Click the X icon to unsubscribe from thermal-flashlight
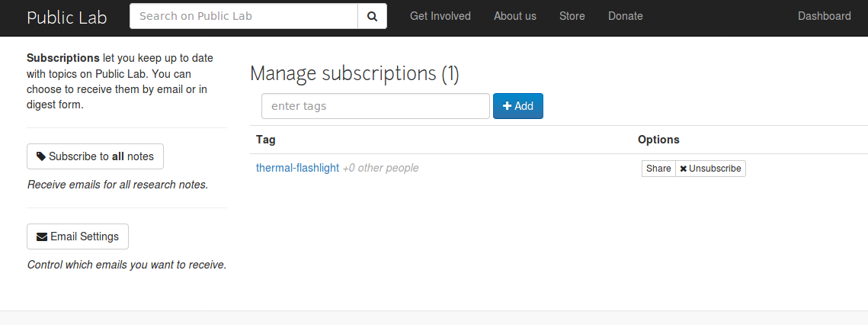Viewport: 868px width, 325px height. pyautogui.click(x=683, y=169)
